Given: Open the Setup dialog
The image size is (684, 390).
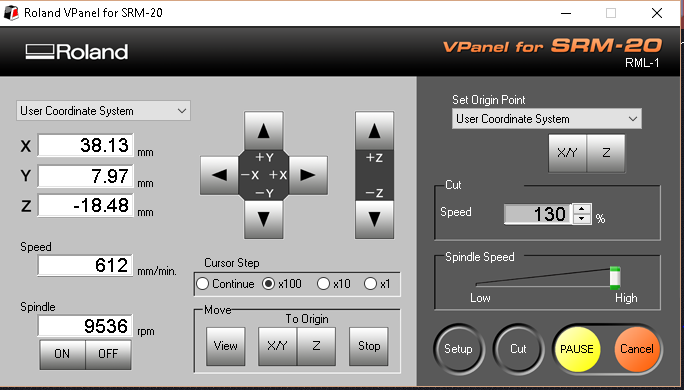Looking at the screenshot, I should click(458, 349).
